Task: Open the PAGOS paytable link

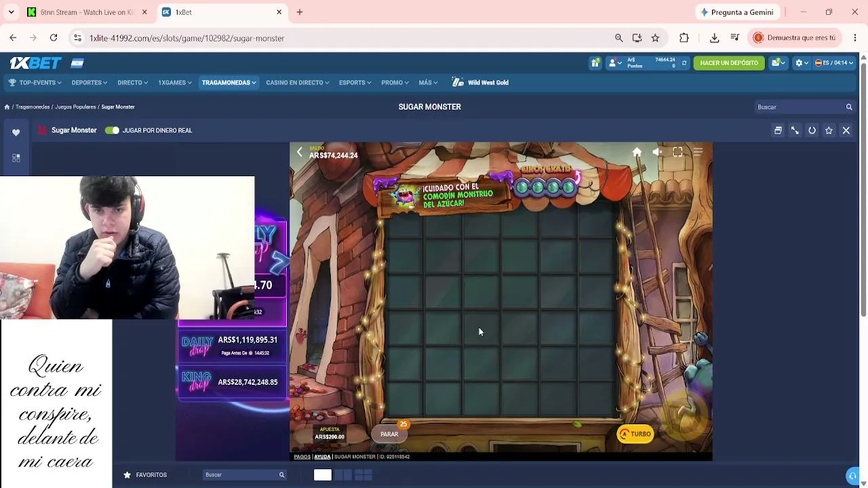Action: point(302,457)
